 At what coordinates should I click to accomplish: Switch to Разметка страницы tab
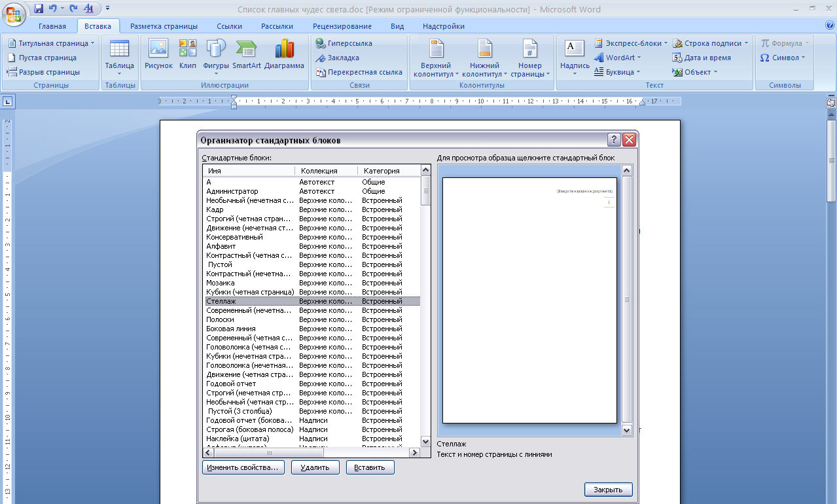(164, 26)
